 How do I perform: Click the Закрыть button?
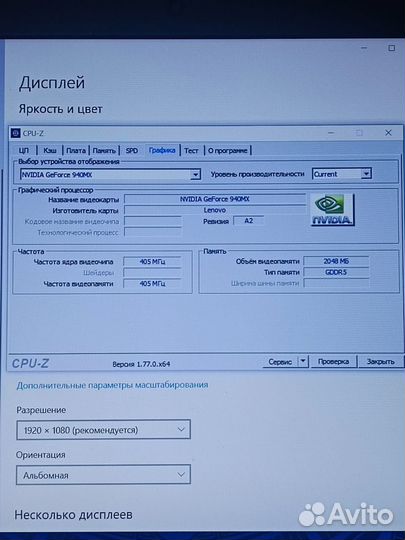[381, 362]
